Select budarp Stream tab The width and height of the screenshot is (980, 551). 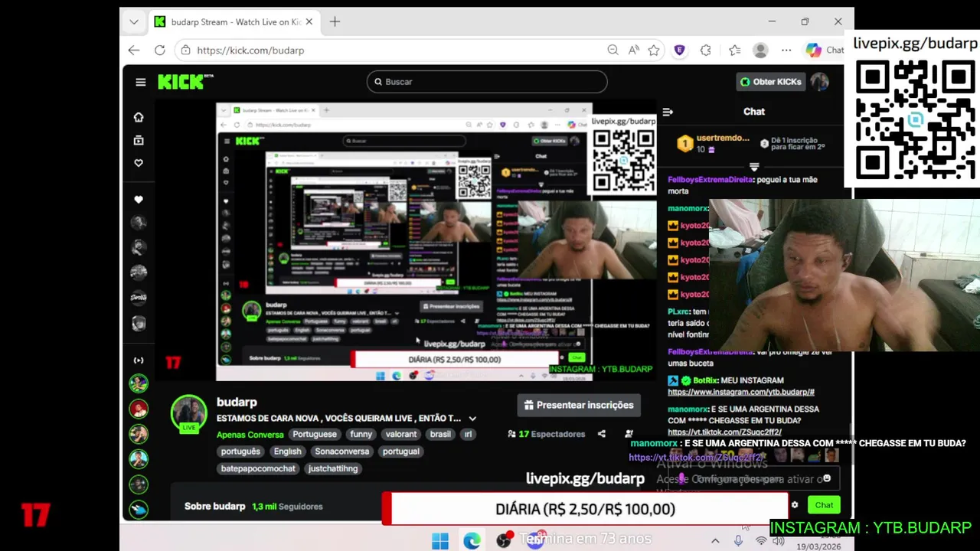234,22
